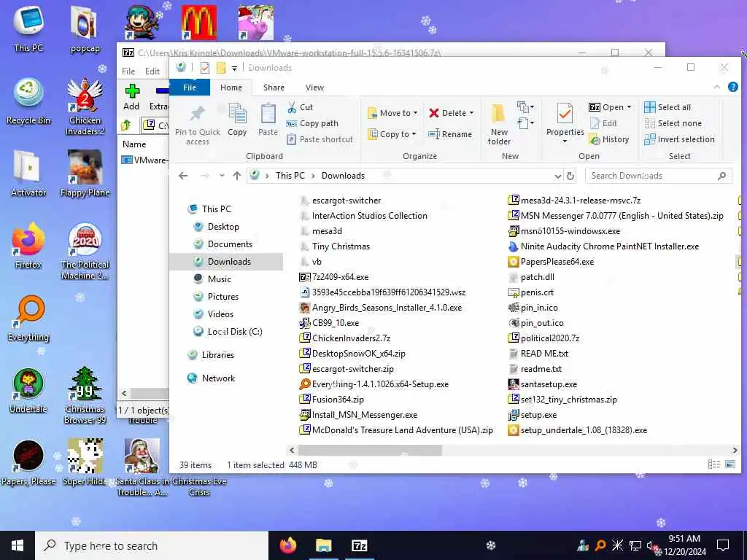Click in the Search Downloads field
Image resolution: width=747 pixels, height=560 pixels.
pos(659,176)
